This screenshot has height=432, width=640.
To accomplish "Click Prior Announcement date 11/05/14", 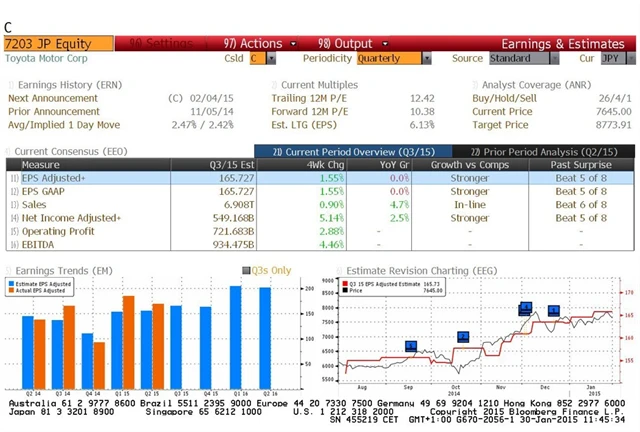I will pyautogui.click(x=211, y=111).
